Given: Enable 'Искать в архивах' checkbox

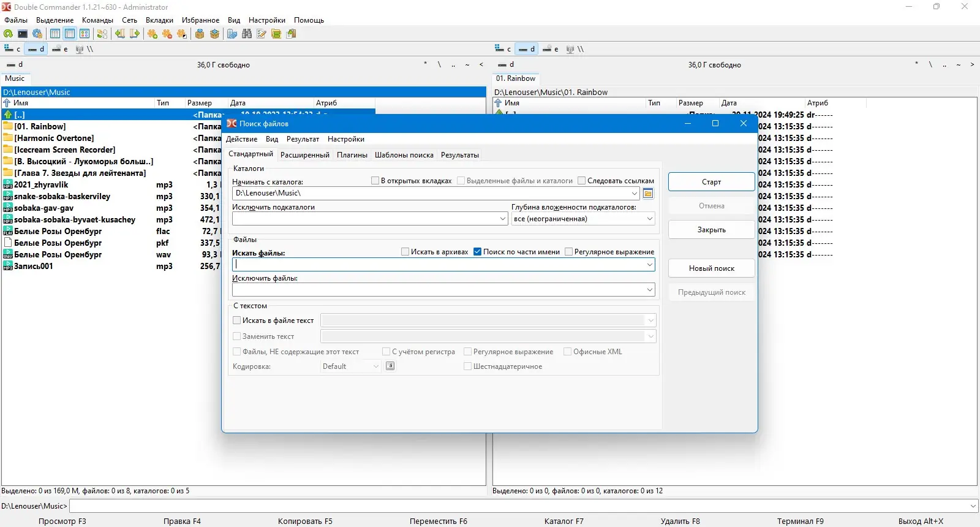Looking at the screenshot, I should (x=405, y=252).
